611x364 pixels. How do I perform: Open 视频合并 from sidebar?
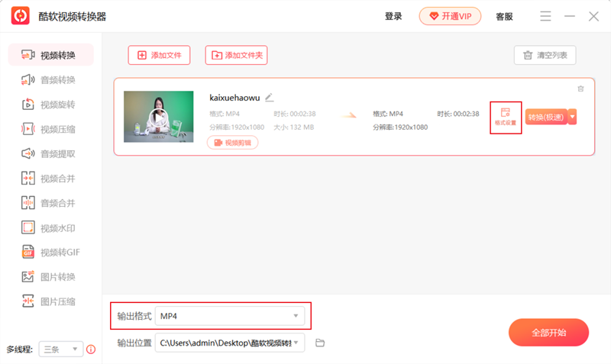coord(50,179)
